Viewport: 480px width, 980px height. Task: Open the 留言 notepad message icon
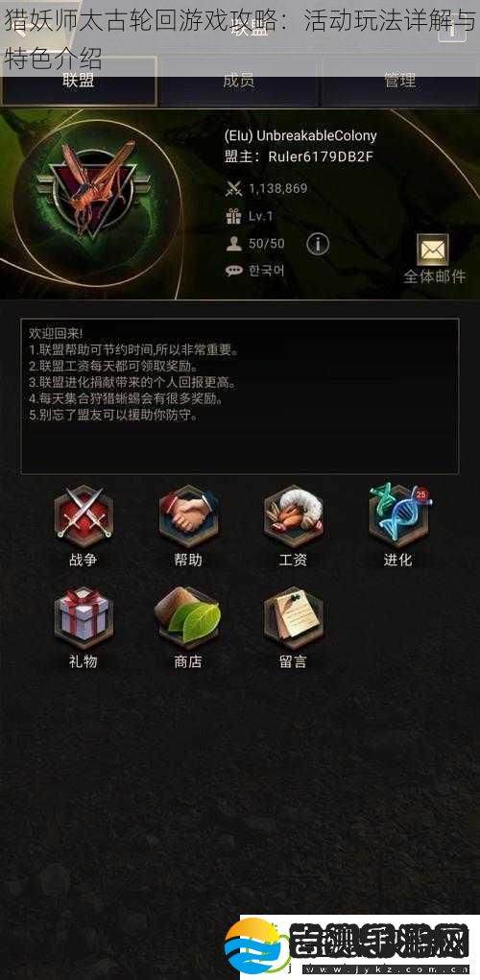point(293,616)
